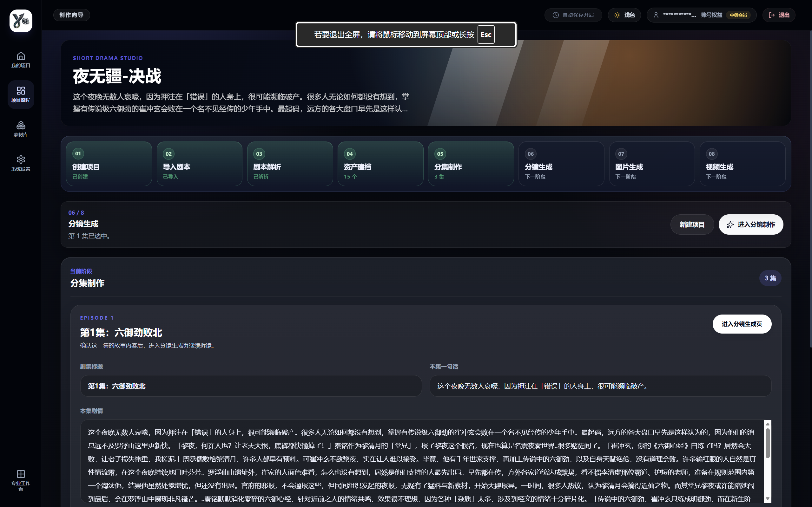Click the 06 / 8 progress text

click(76, 212)
